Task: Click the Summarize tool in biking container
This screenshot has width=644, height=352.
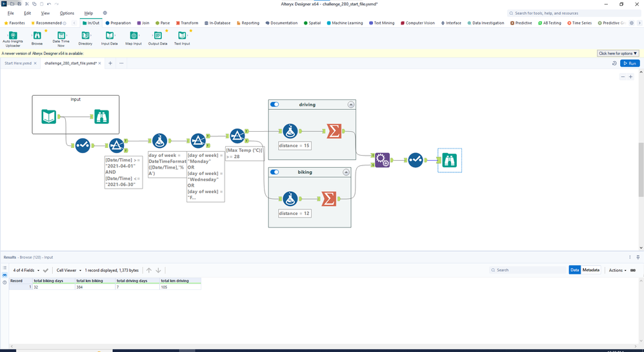Action: 328,199
